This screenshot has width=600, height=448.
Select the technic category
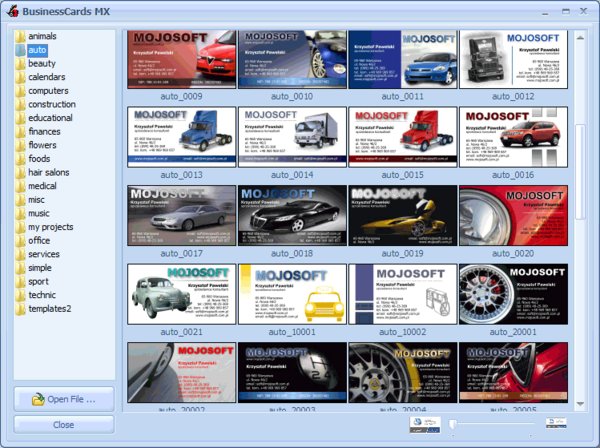coord(42,295)
